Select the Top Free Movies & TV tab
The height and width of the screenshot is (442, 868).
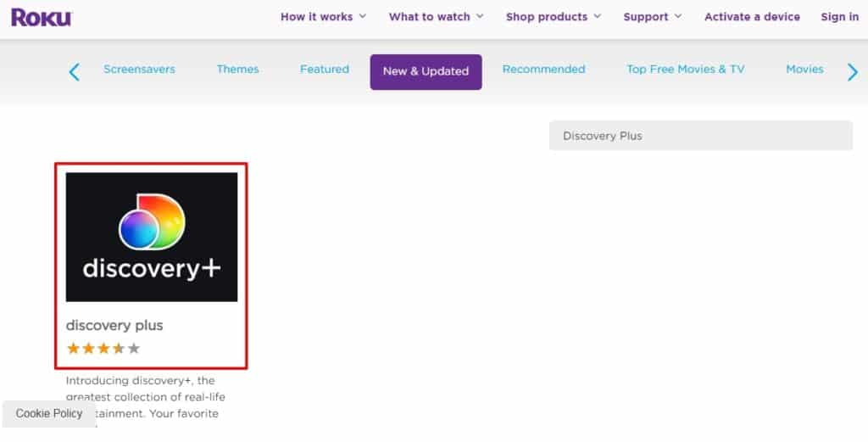pos(685,70)
